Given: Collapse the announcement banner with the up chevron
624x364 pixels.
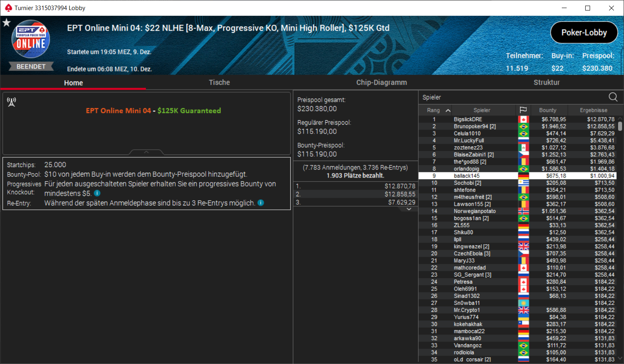Looking at the screenshot, I should (x=146, y=152).
